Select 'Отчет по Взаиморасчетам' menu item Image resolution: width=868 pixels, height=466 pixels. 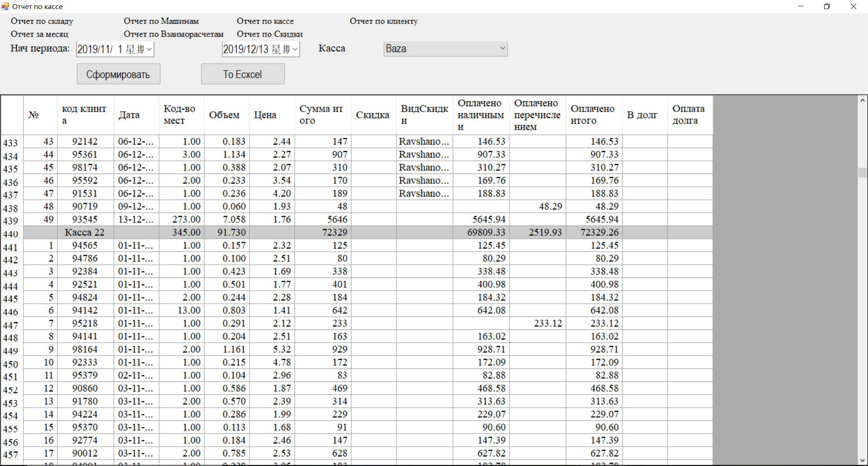173,34
